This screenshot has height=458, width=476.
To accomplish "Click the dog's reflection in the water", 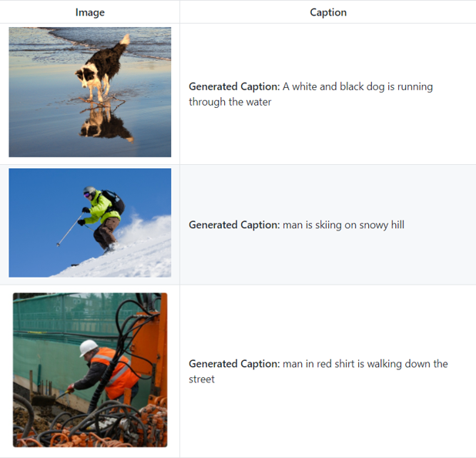I will pos(105,123).
